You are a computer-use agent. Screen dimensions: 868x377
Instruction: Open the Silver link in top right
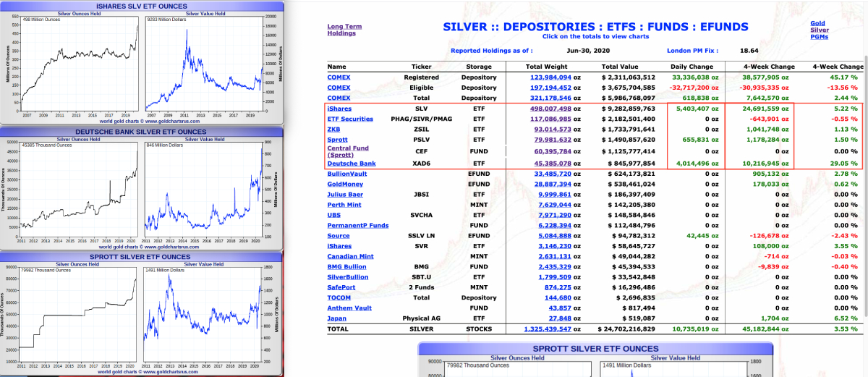[819, 30]
